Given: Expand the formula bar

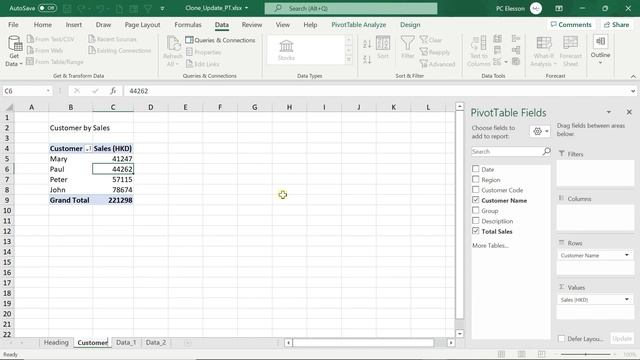Looking at the screenshot, I should 633,91.
